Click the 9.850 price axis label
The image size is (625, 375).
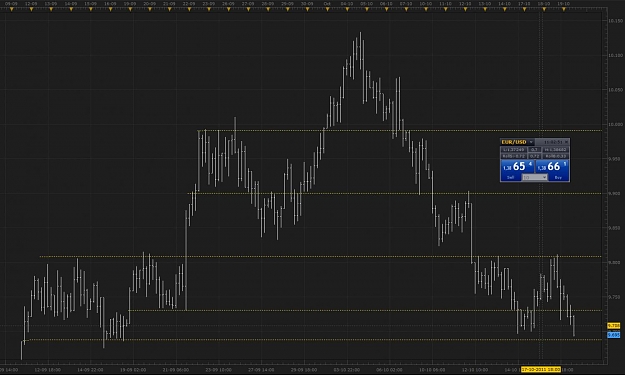(614, 228)
